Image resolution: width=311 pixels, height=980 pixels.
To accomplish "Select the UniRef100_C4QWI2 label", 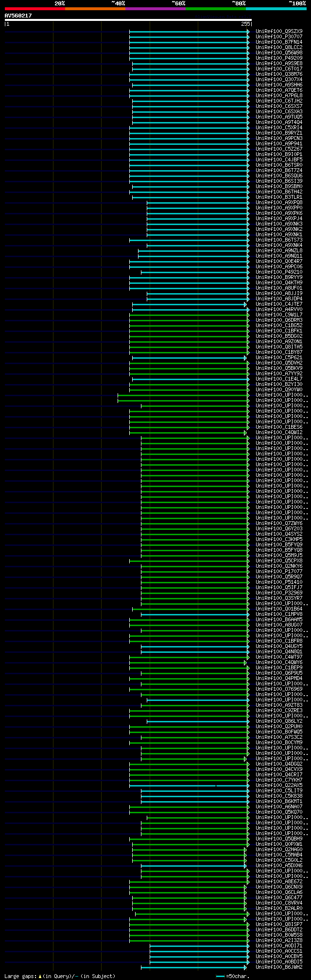I will pyautogui.click(x=279, y=432).
